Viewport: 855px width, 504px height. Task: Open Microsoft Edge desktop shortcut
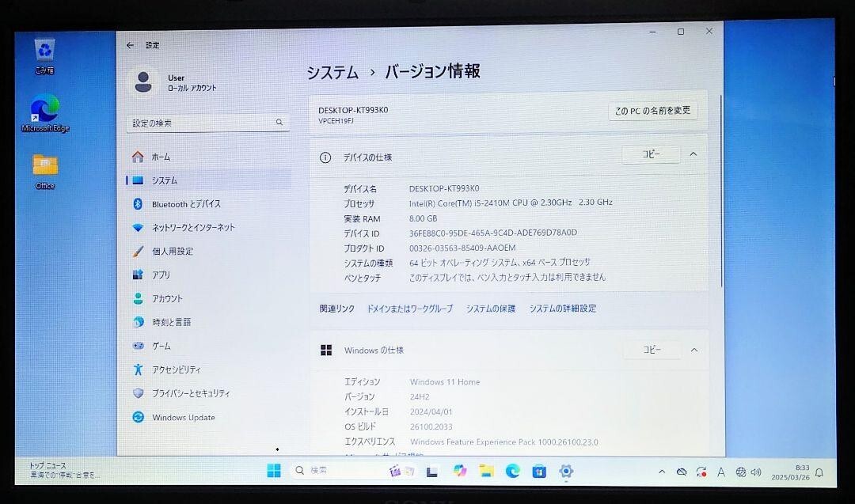(45, 113)
